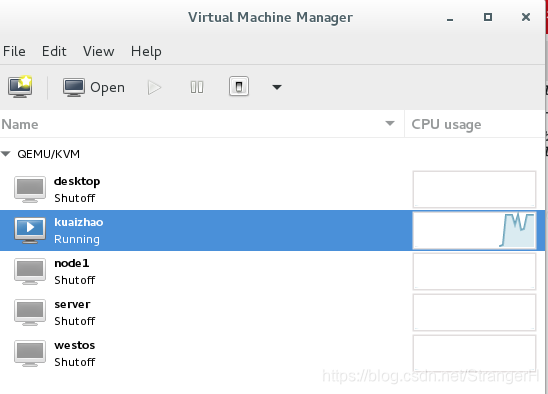Click the server VM monitor icon

click(x=30, y=312)
